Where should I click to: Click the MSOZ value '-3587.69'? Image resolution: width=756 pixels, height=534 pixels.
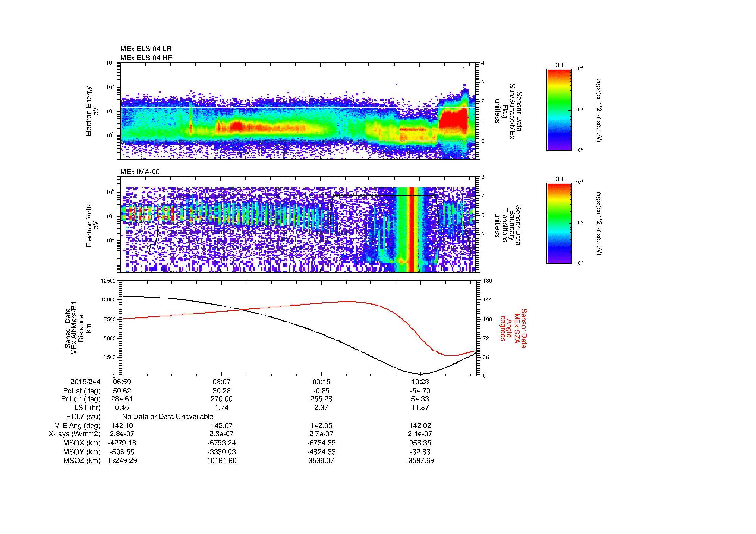tap(420, 461)
